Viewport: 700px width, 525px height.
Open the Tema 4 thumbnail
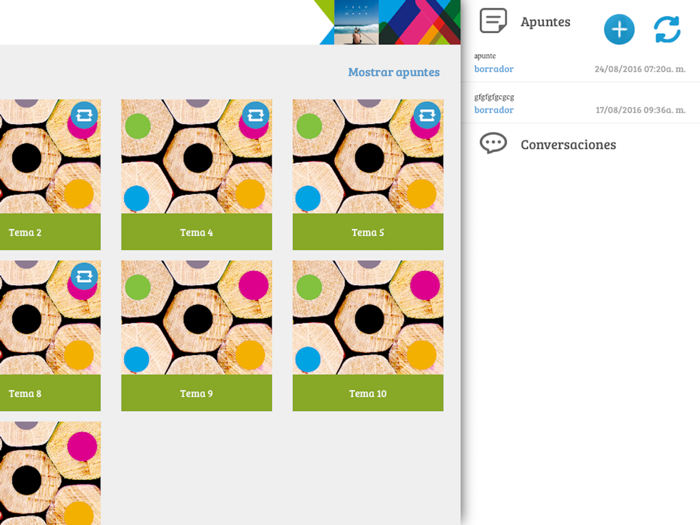196,156
